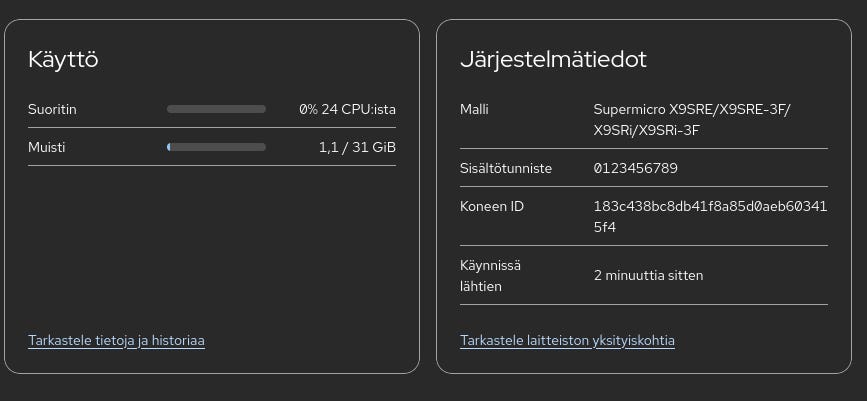The width and height of the screenshot is (867, 401).
Task: Click the asset tag value 0123456789
Action: tap(635, 168)
